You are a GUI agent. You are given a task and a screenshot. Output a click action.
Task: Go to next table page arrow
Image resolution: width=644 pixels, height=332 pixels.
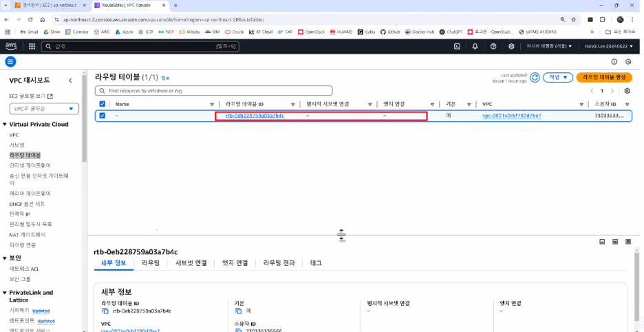click(612, 90)
